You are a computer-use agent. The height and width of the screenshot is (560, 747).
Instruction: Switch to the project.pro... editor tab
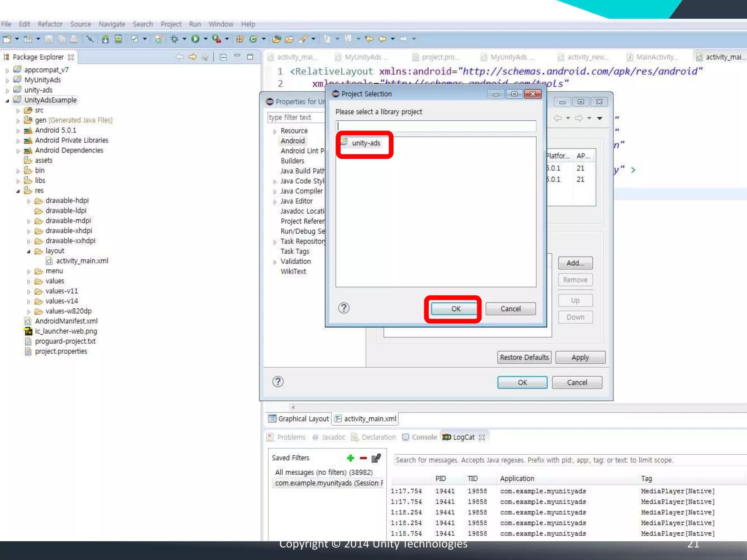[x=436, y=57]
